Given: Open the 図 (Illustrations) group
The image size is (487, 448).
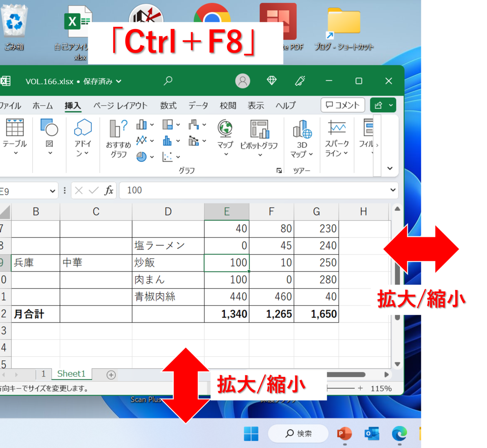Looking at the screenshot, I should coord(49,137).
